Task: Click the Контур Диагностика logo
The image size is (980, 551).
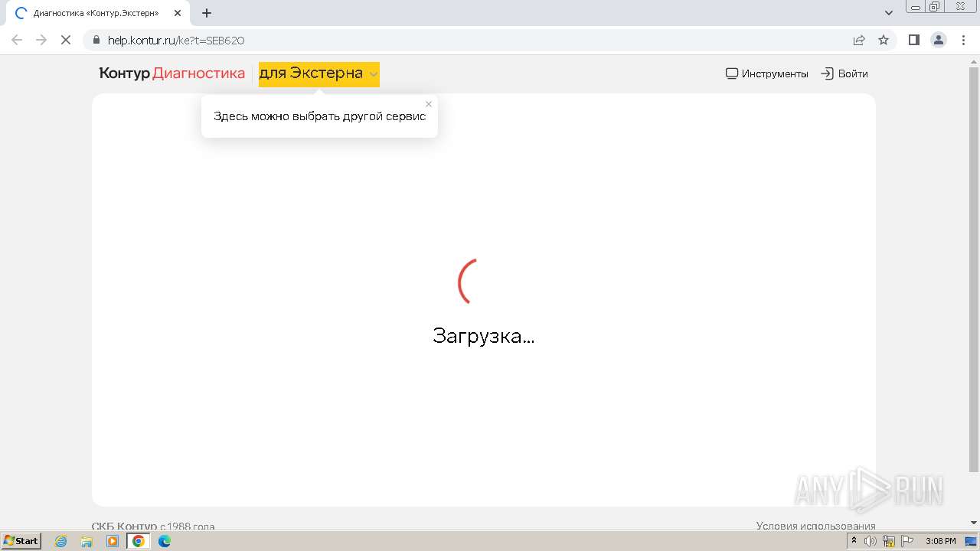Action: [x=172, y=73]
